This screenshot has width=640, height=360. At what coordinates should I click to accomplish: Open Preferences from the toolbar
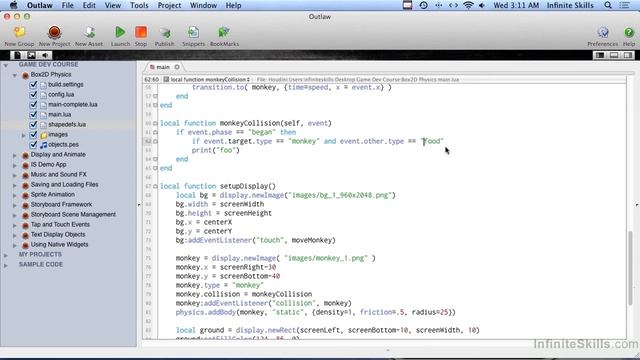(603, 32)
